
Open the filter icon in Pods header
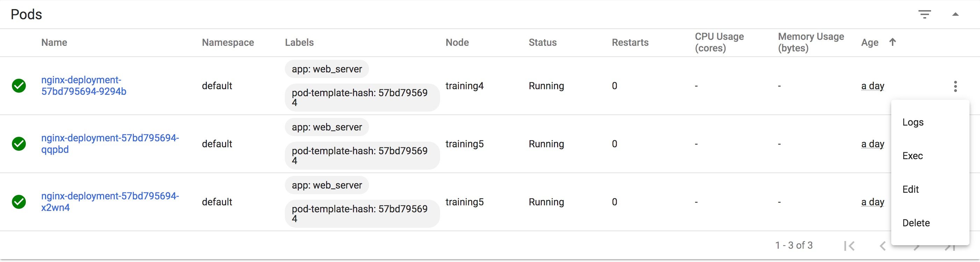(x=924, y=14)
